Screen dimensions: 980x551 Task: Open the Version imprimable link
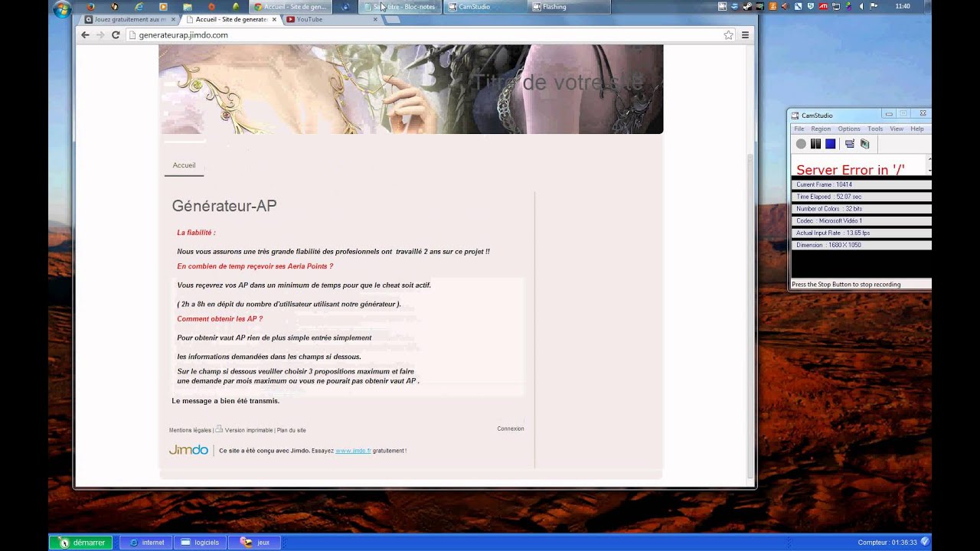[x=248, y=430]
